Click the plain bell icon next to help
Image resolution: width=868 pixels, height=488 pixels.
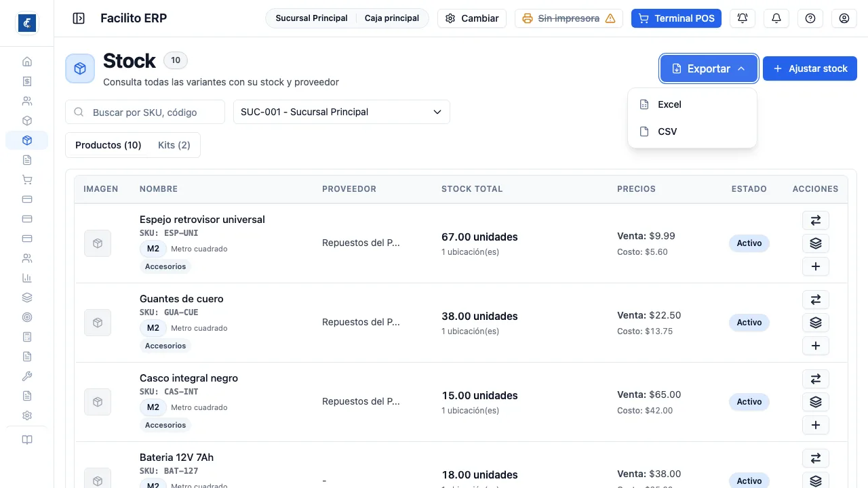click(776, 18)
